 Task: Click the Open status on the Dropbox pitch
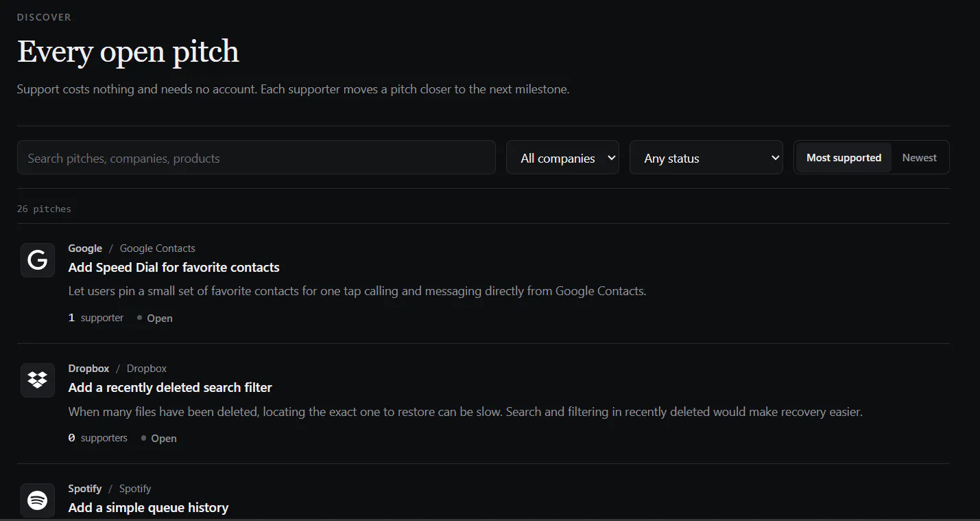[x=159, y=439]
